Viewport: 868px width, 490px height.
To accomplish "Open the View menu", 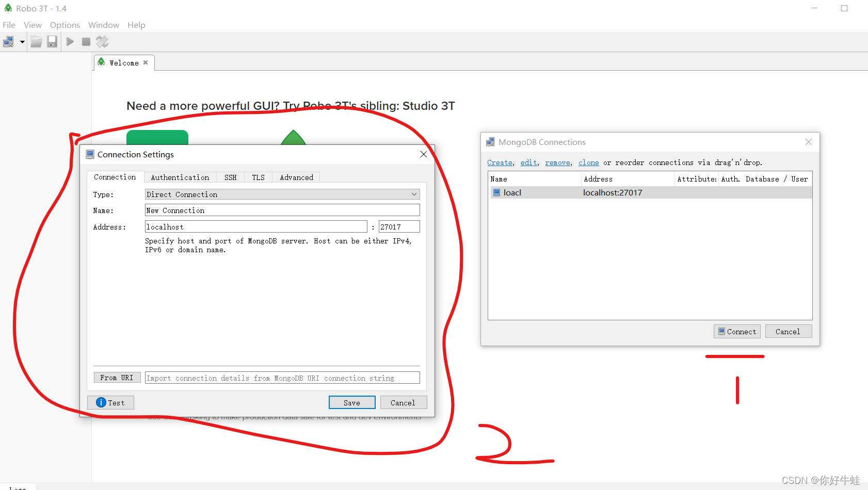I will (33, 25).
